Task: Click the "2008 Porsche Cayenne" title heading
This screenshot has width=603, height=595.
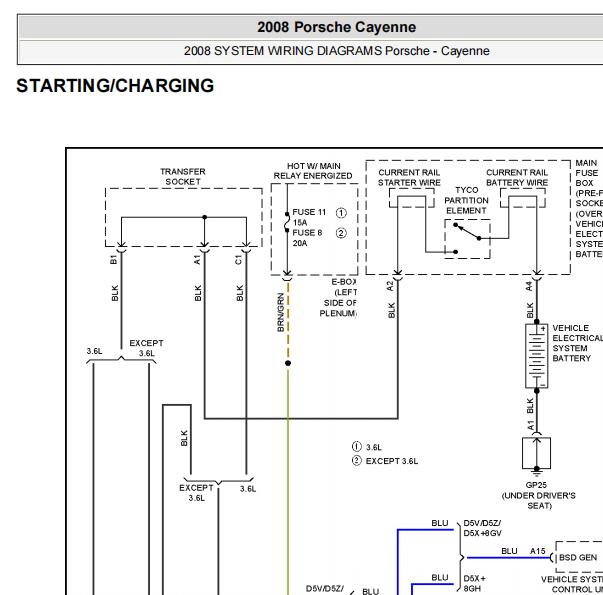Action: (x=336, y=27)
